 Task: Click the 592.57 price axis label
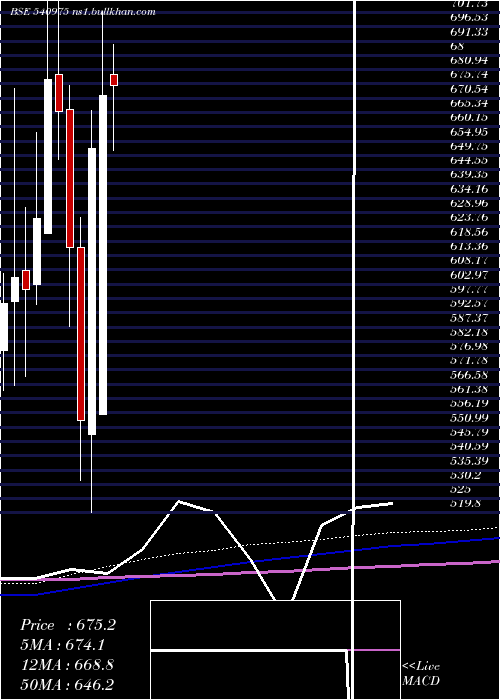coord(469,303)
